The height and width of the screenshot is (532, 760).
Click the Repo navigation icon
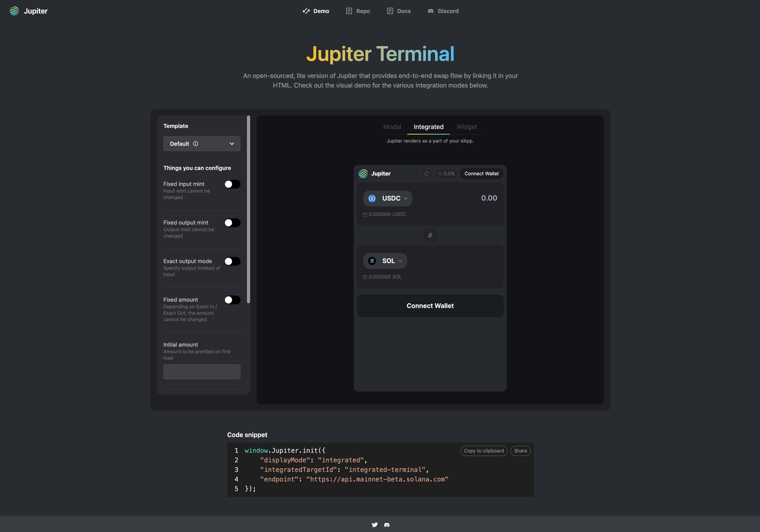pos(349,10)
